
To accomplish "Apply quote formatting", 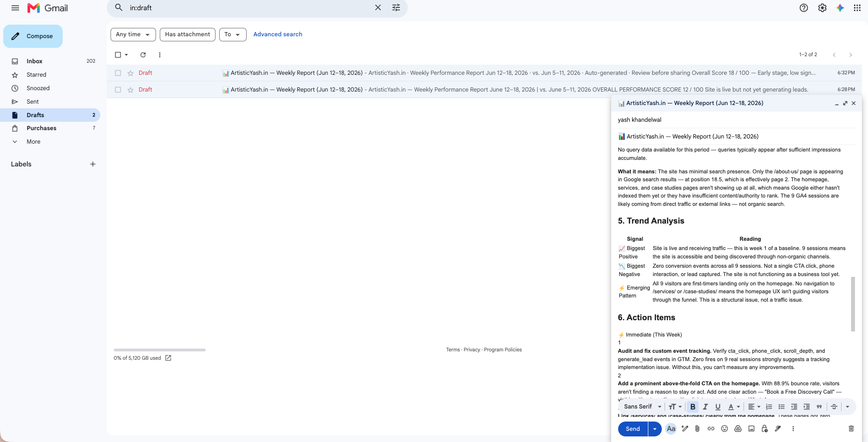I will [819, 407].
